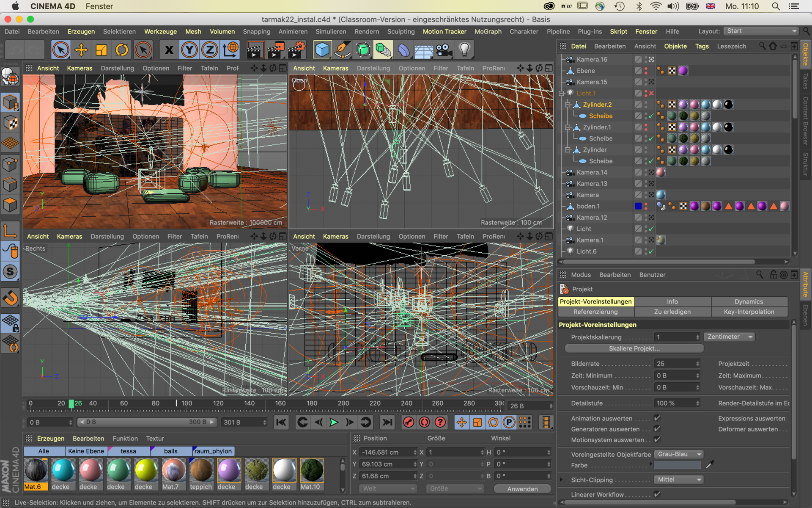The width and height of the screenshot is (812, 508).
Task: Add a light object from toolbar
Action: (464, 50)
